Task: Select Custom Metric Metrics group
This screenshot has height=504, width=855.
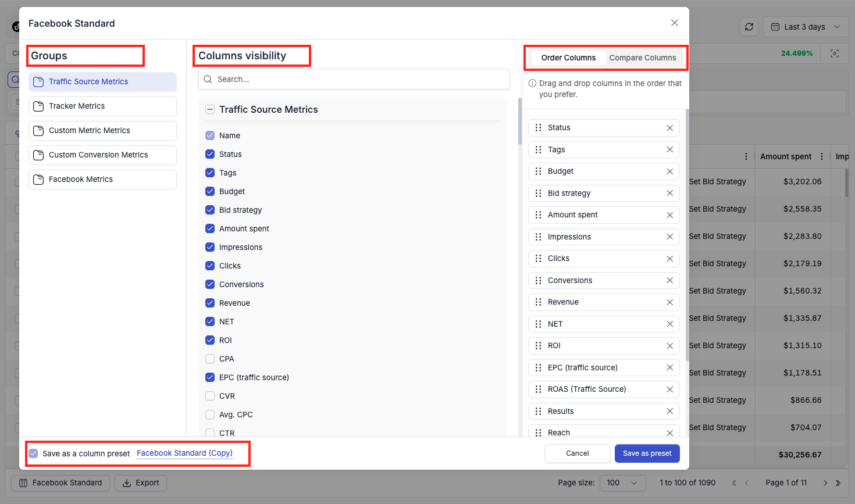Action: [102, 131]
